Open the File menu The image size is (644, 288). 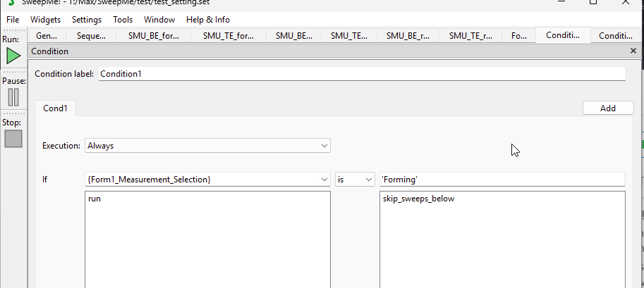pyautogui.click(x=13, y=20)
